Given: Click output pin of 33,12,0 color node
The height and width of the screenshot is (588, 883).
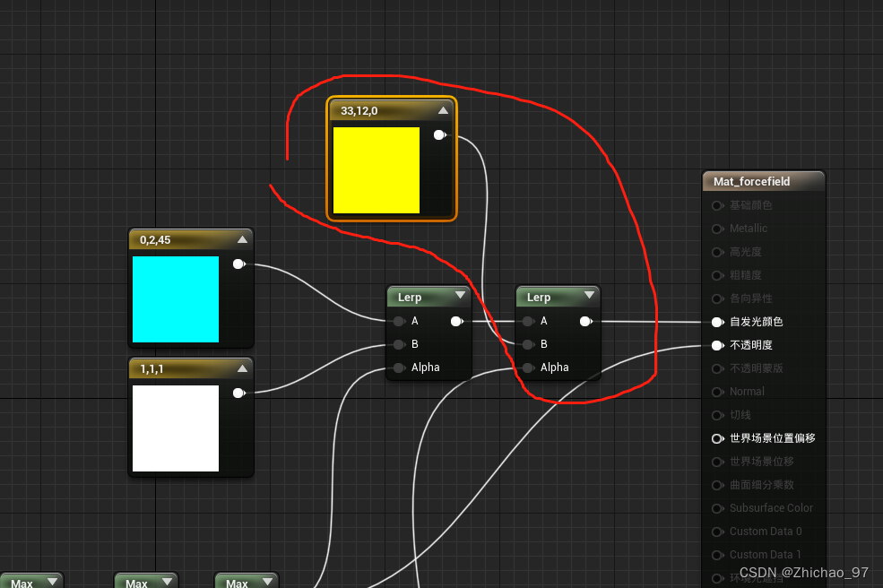Looking at the screenshot, I should point(439,134).
